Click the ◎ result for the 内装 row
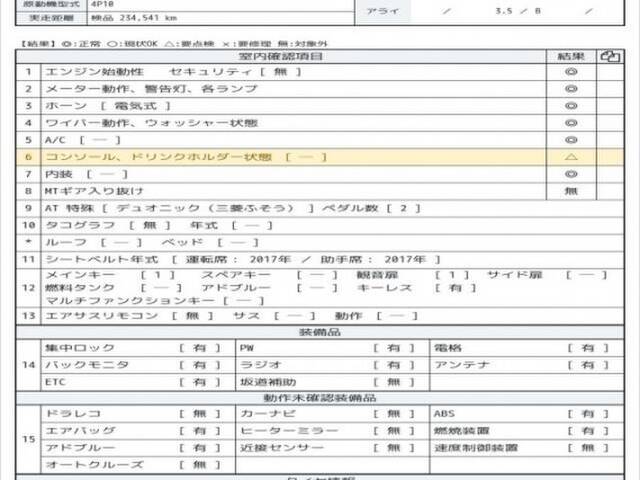The image size is (640, 480). pos(571,174)
